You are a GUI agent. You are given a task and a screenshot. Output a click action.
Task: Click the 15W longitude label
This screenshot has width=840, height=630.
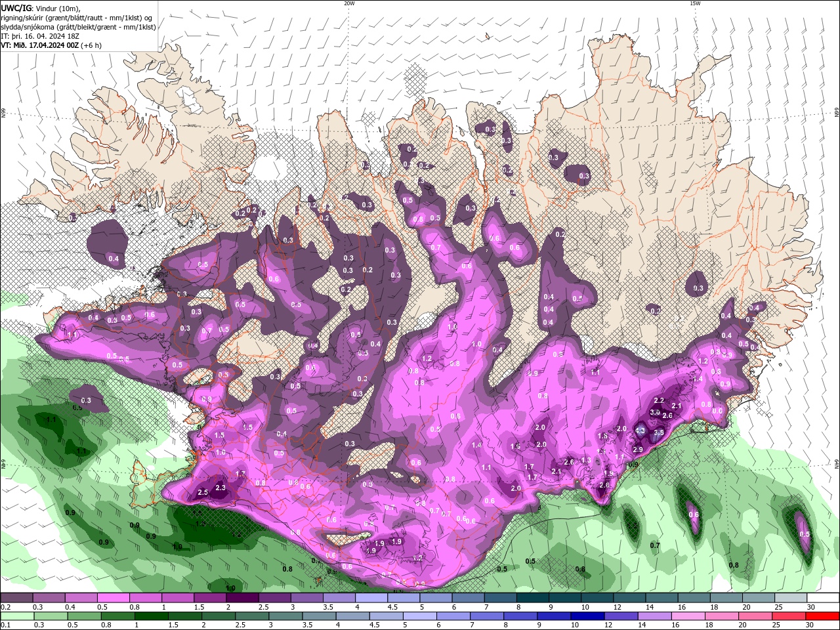[695, 3]
